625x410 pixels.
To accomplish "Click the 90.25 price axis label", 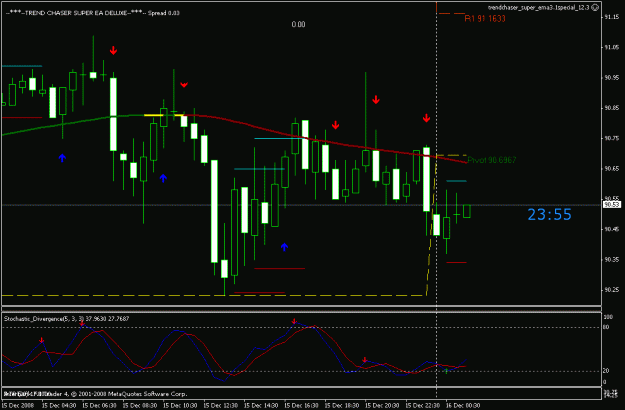I will 611,290.
